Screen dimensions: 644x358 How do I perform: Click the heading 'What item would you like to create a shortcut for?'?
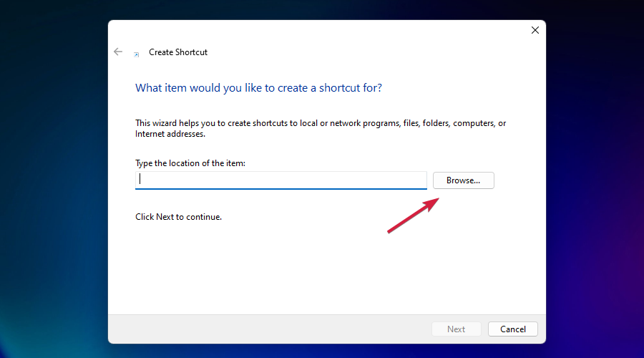(x=258, y=88)
